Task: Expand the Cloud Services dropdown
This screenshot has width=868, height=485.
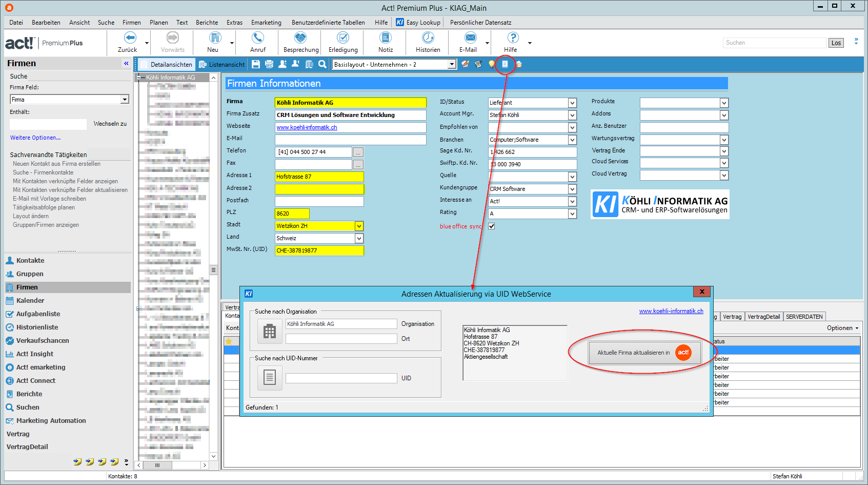Action: [724, 163]
